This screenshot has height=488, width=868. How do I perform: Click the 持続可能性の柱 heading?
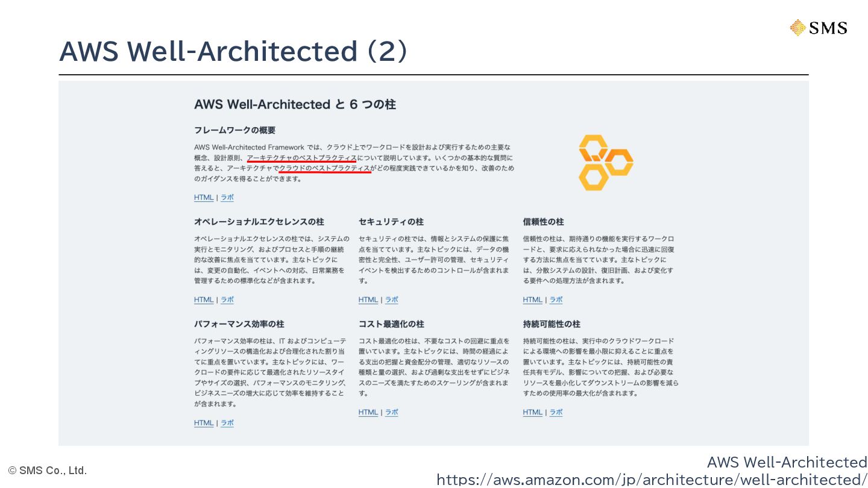click(x=552, y=324)
